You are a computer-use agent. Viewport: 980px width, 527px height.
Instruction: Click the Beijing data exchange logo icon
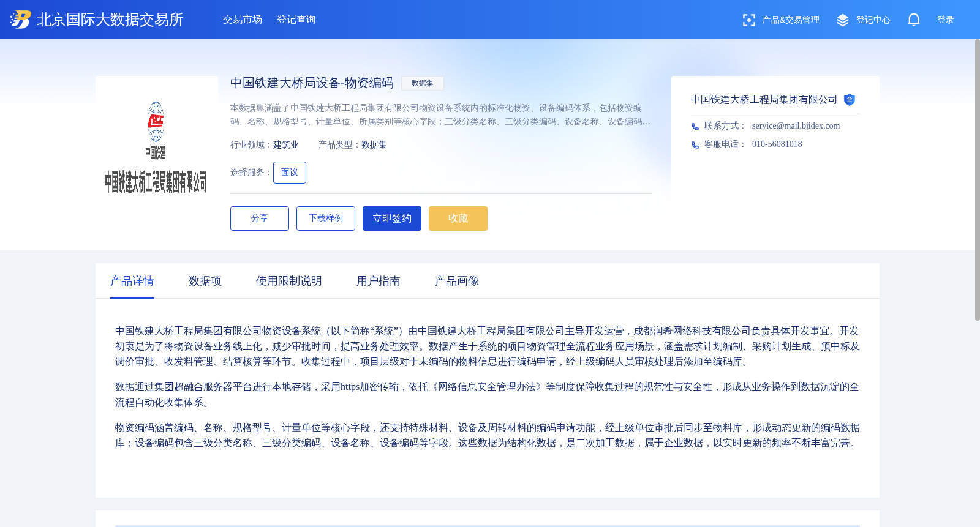(21, 20)
